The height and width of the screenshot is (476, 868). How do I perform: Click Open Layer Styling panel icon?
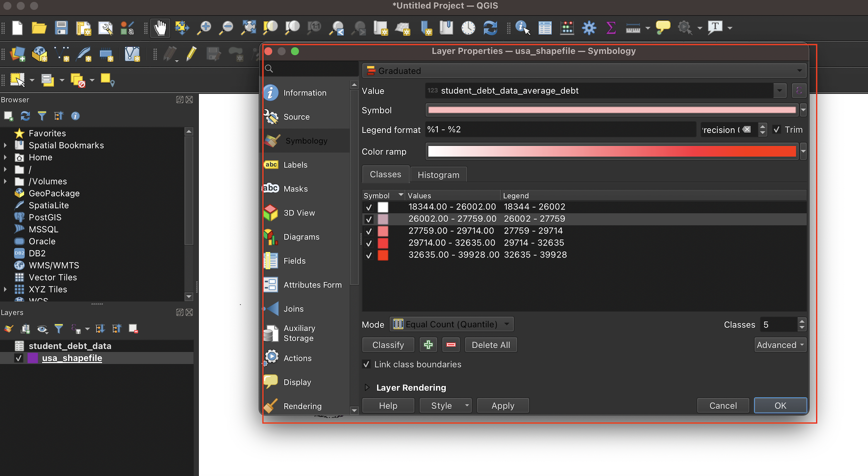[9, 329]
